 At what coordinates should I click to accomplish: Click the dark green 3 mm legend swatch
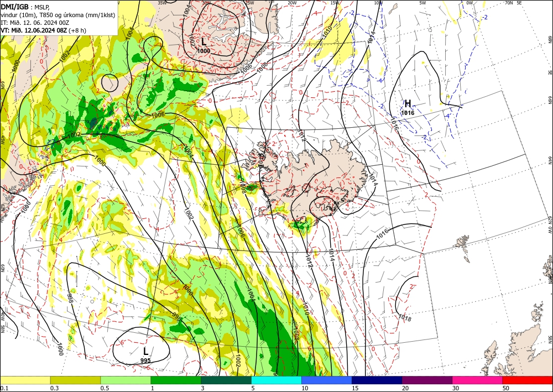pos(226,380)
